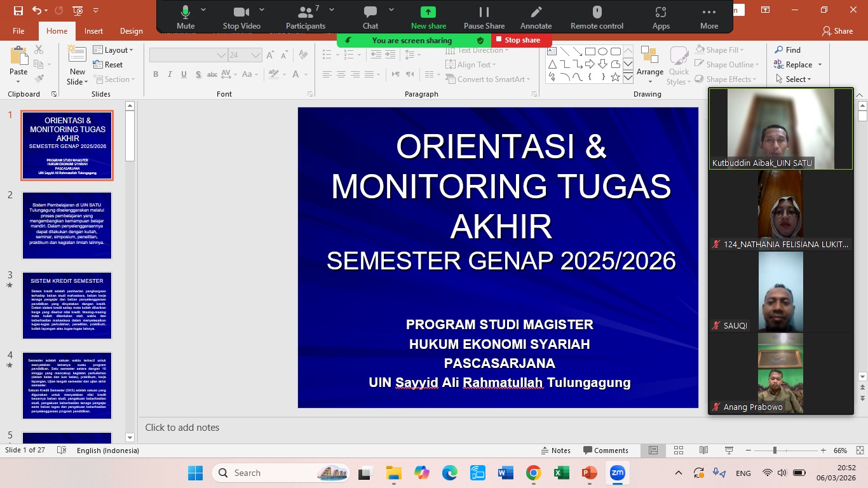Toggle Strikethrough formatting
Viewport: 868px width, 488px height.
click(212, 74)
